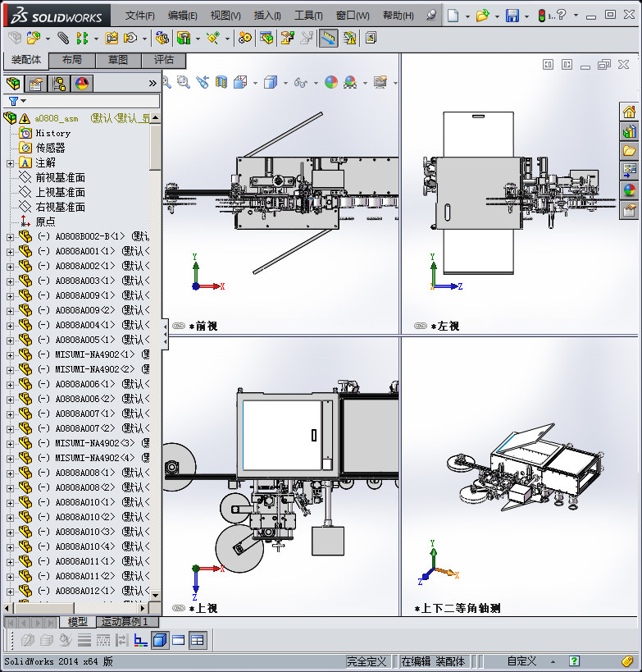Toggle the shaded 3D view button

160,640
